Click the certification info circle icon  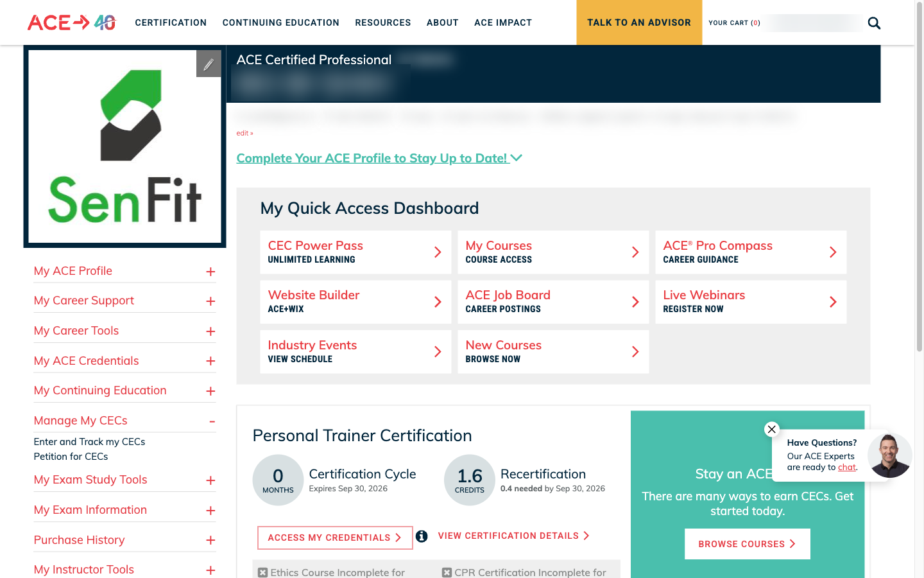[x=422, y=536]
